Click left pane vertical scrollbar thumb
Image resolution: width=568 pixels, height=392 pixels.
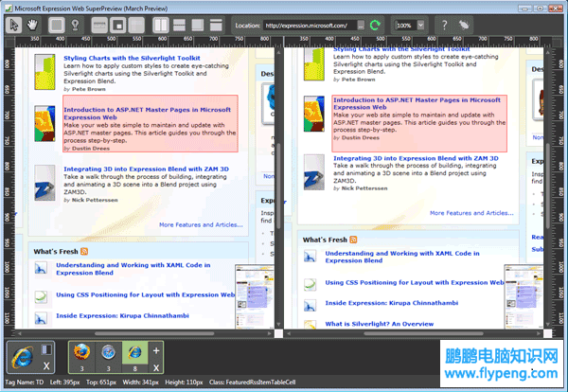(278, 186)
